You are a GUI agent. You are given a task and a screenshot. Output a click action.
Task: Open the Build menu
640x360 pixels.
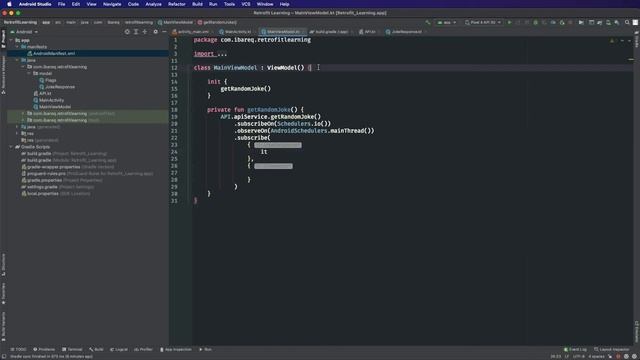[x=197, y=4]
